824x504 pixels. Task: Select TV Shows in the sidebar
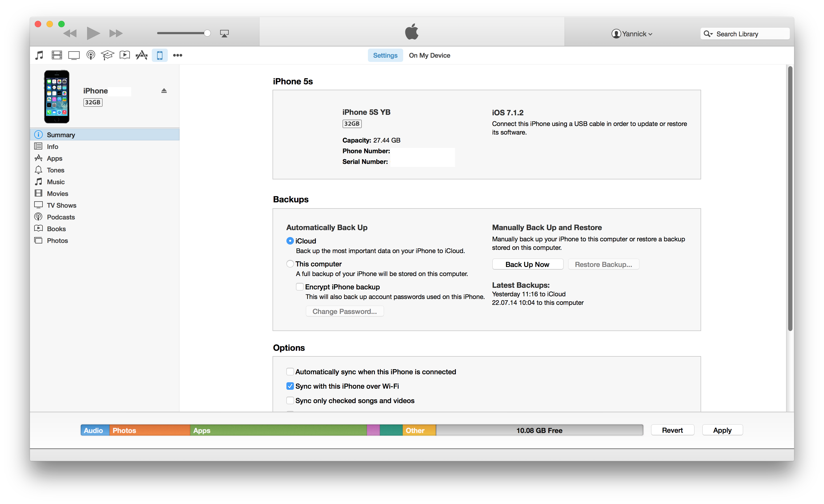click(105, 205)
